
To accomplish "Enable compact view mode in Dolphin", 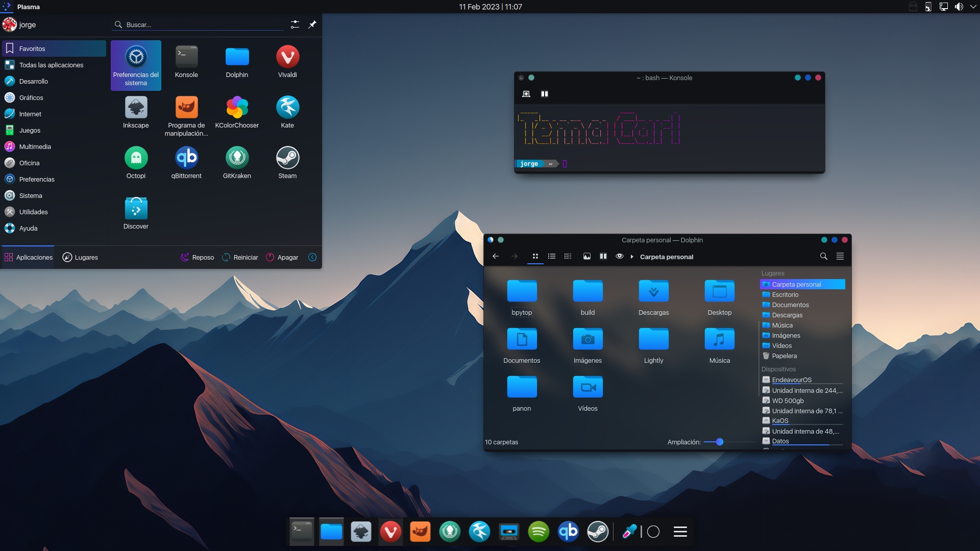I will 568,257.
